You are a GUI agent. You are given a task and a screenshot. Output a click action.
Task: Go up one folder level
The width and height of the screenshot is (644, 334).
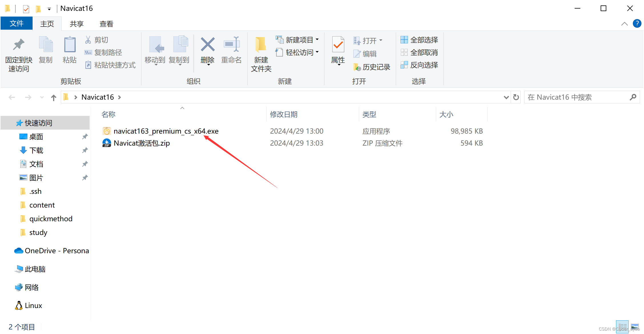53,98
